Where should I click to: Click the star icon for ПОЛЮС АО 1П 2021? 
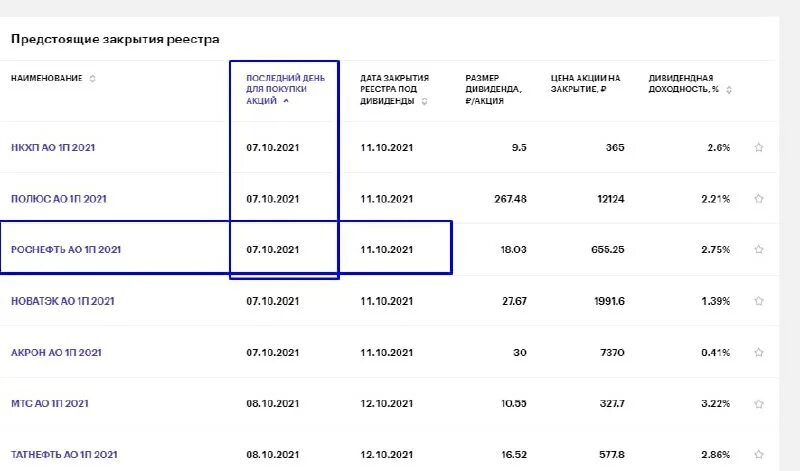[759, 199]
